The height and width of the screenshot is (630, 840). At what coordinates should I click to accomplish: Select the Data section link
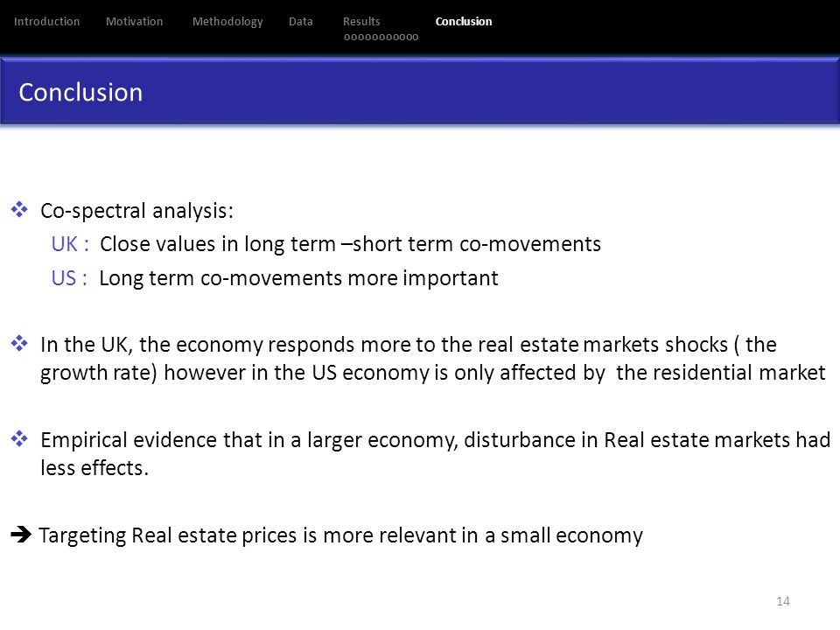pos(300,21)
